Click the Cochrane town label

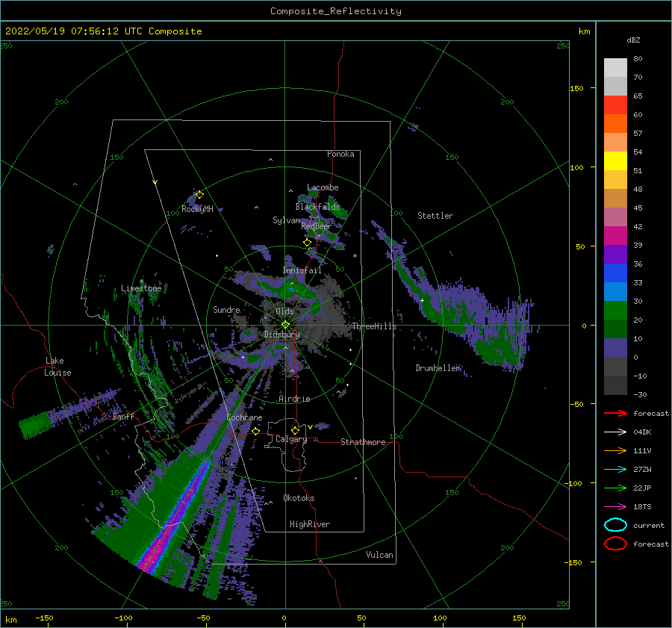[244, 417]
